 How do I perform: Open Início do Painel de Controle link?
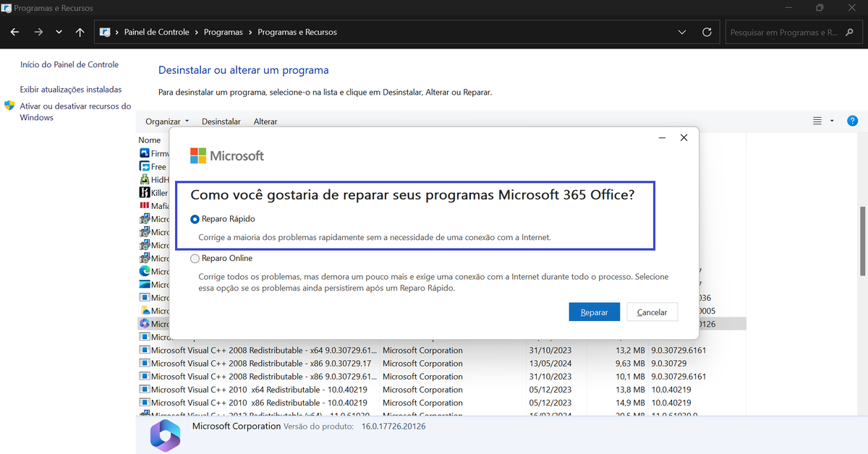pyautogui.click(x=69, y=64)
